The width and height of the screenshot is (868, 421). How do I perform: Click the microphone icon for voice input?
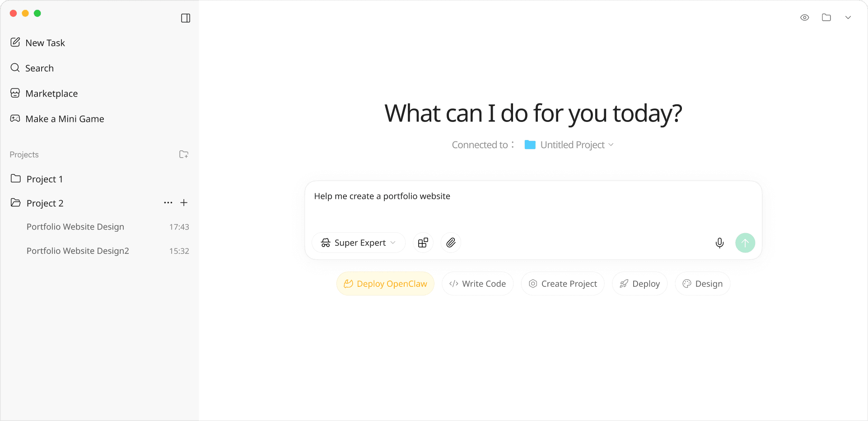[x=719, y=243]
